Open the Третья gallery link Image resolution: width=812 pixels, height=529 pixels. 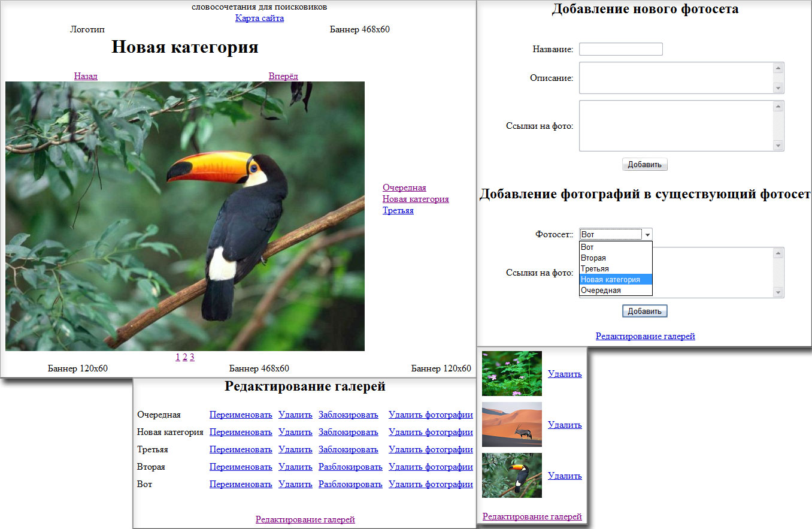398,210
